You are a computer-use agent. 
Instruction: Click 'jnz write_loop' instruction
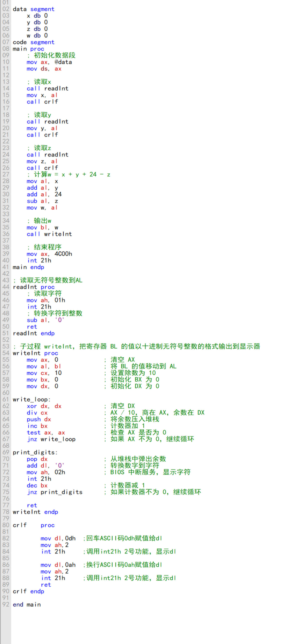[51, 439]
